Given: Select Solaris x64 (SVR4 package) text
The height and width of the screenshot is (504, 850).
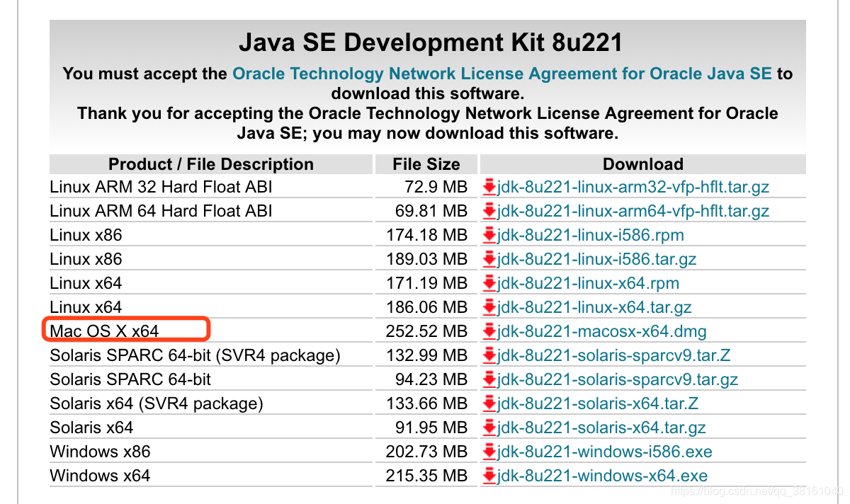Looking at the screenshot, I should tap(157, 404).
